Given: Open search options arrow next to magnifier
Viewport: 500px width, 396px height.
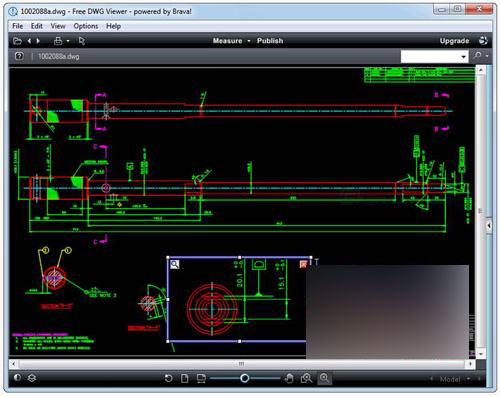Looking at the screenshot, I should tap(487, 56).
